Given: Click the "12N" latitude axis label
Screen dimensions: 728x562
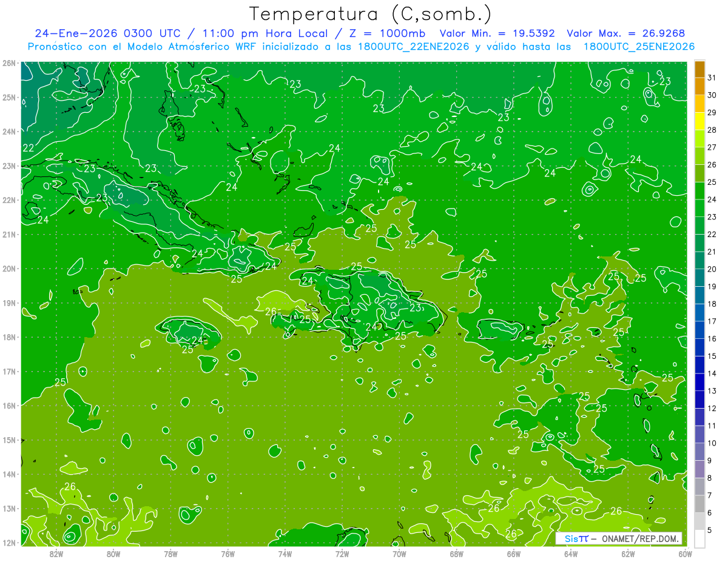Looking at the screenshot, I should [x=9, y=543].
